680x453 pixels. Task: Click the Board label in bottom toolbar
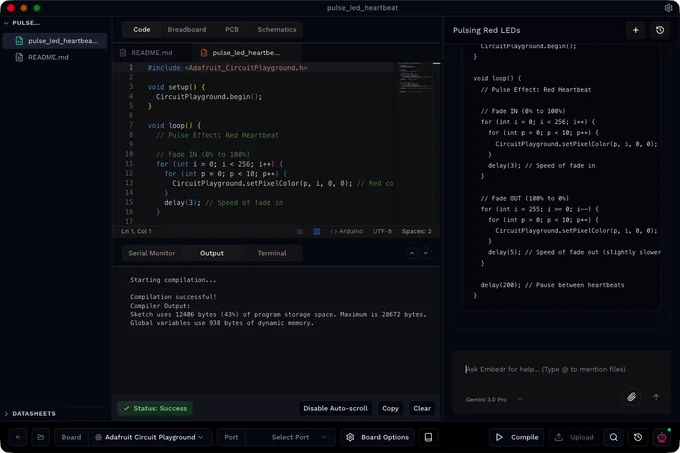[x=71, y=437]
